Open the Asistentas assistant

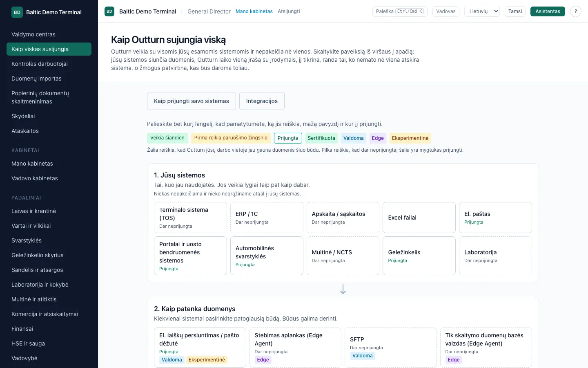[548, 11]
